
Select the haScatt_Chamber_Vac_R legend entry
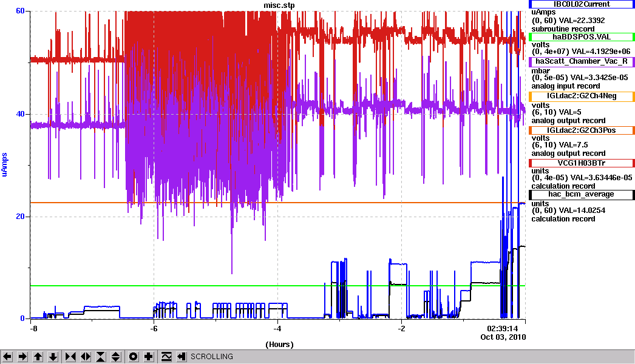tap(582, 61)
